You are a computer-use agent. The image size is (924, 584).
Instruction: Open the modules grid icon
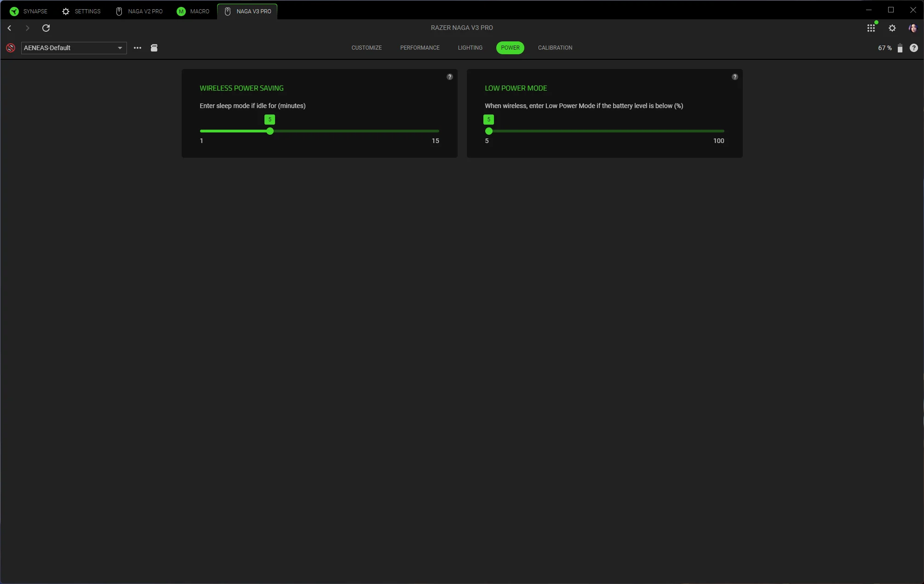click(871, 28)
